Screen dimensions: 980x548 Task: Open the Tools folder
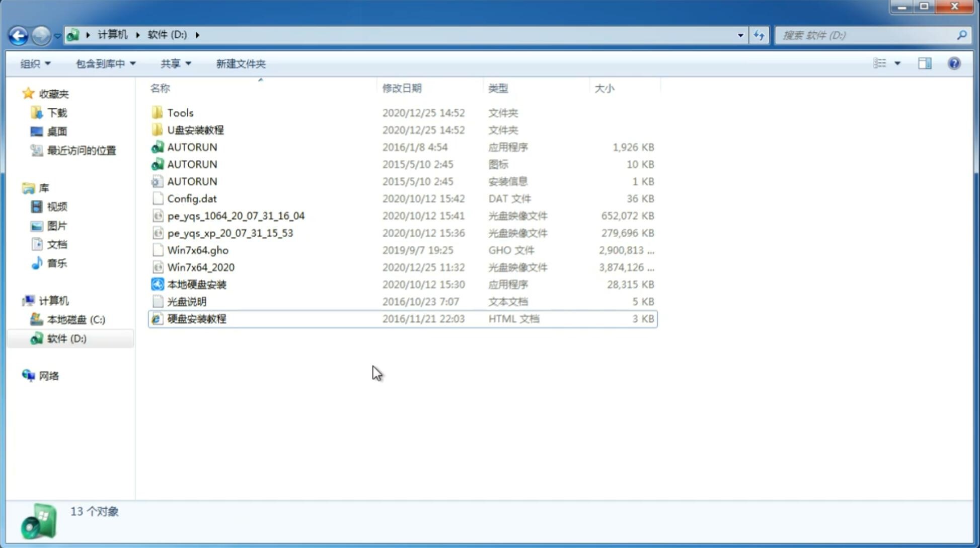point(179,112)
